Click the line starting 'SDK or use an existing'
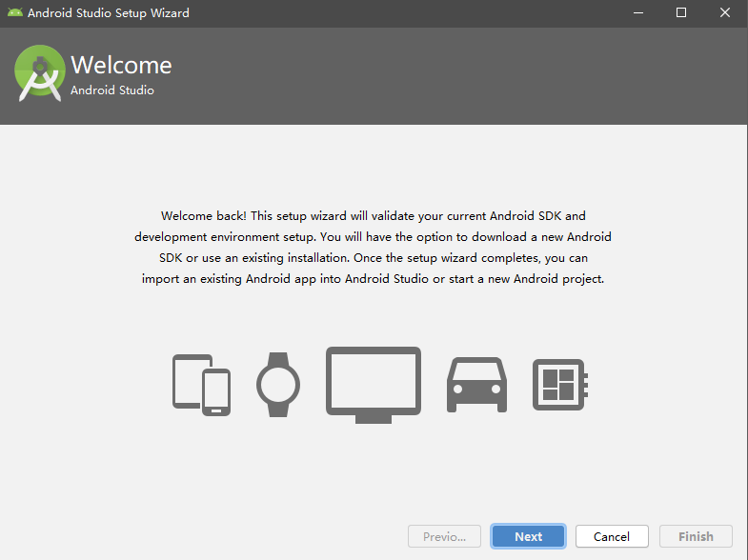Screen dimensions: 748x560 tap(373, 258)
